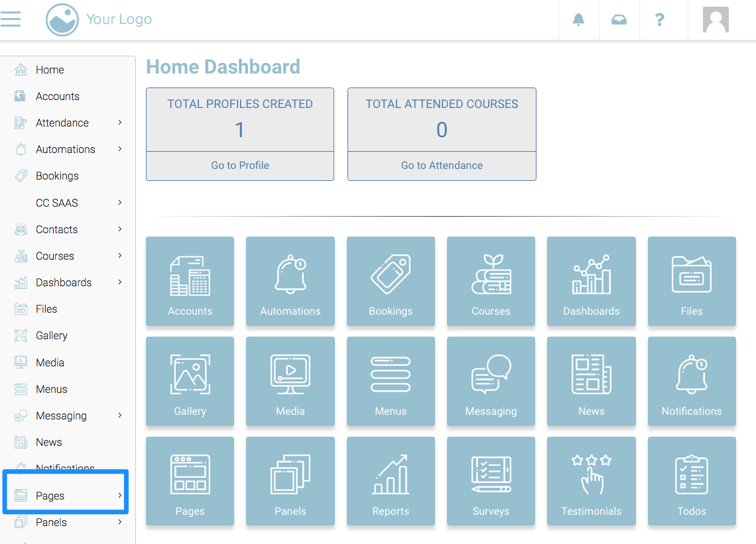
Task: Open the notifications bell in header
Action: [579, 20]
